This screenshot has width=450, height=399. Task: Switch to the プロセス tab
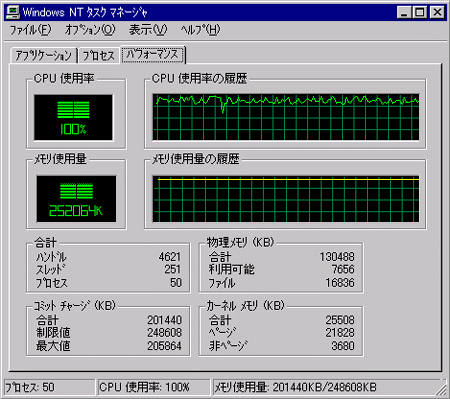(x=99, y=55)
